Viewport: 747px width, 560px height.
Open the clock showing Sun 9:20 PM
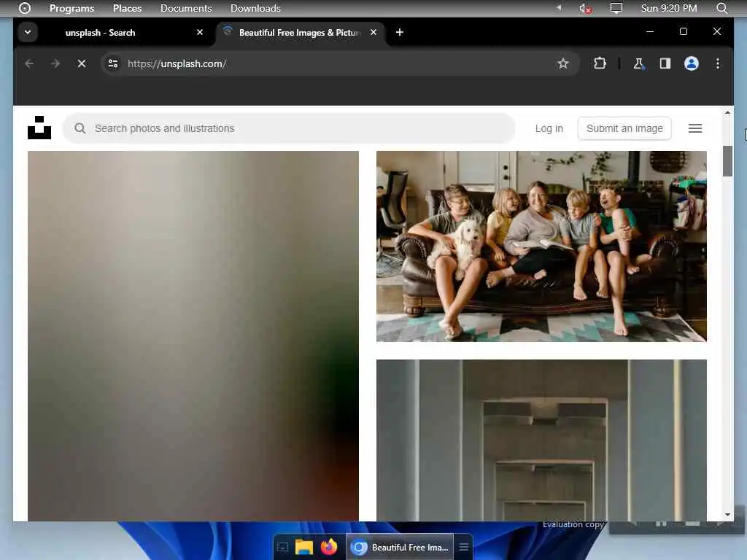669,8
